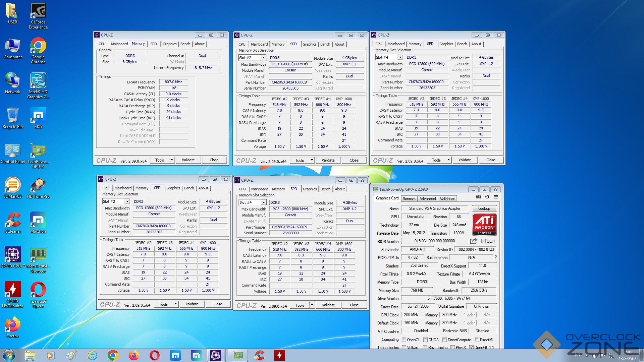Toggle the CUDA checkbox

(x=425, y=340)
